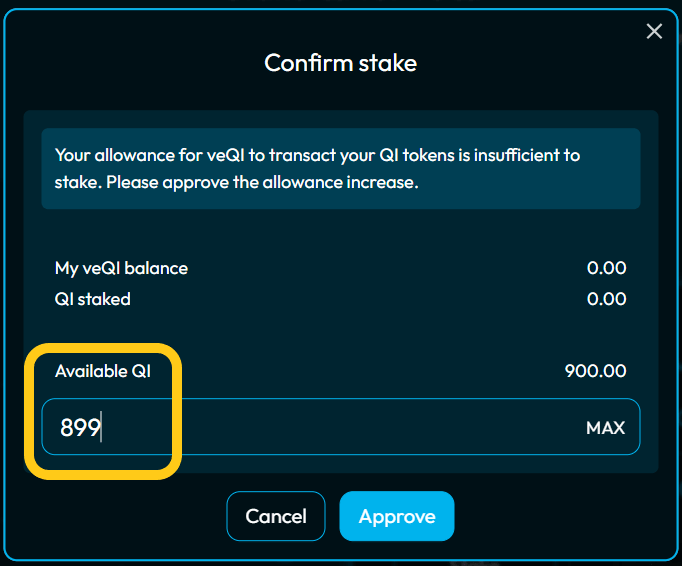The image size is (682, 566).
Task: Click the 'My veQI balance' label
Action: [121, 268]
